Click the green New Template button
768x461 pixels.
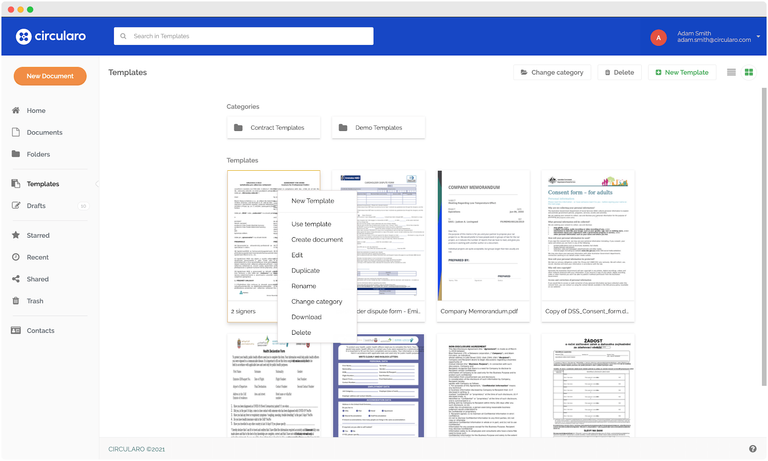tap(681, 72)
